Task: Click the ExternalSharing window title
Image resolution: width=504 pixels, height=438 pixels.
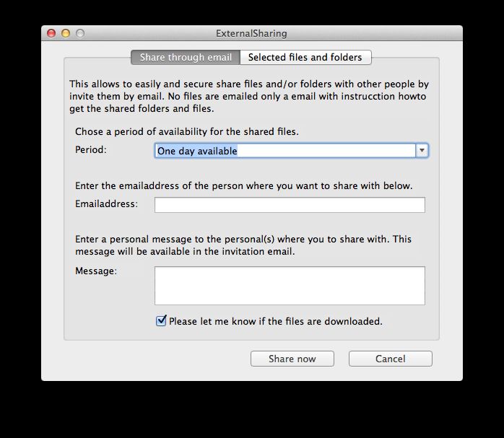Action: click(x=251, y=33)
